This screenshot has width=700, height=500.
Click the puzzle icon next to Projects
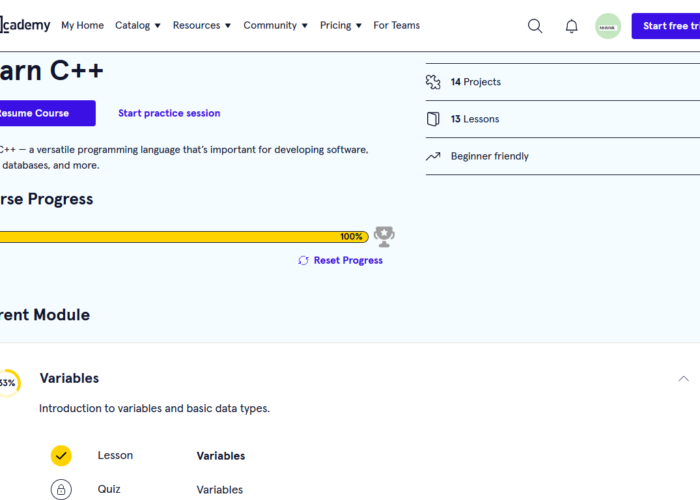433,82
